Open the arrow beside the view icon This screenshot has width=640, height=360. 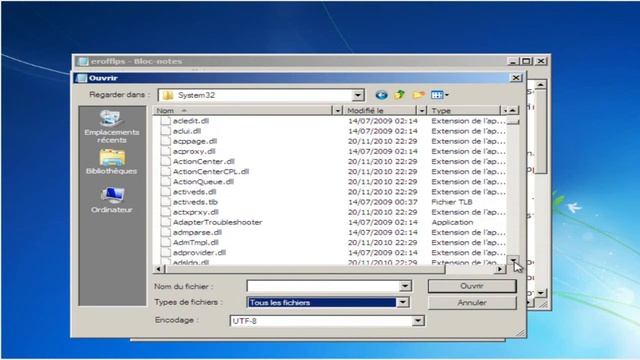click(447, 95)
